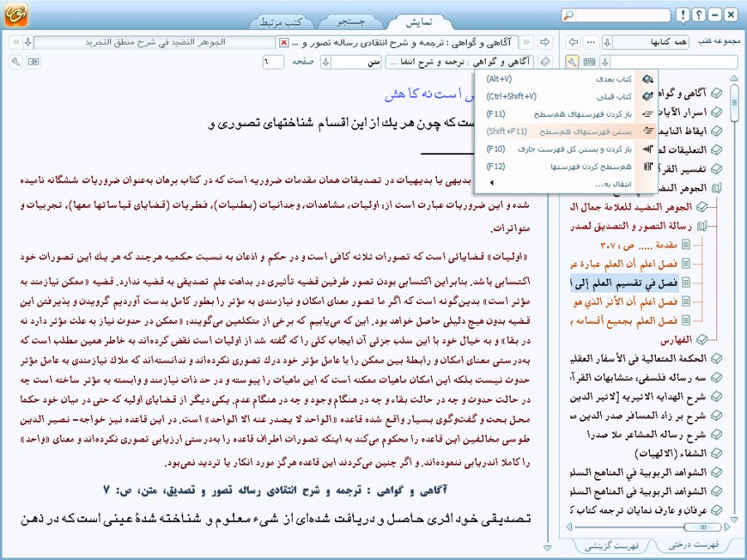Toggle the highlighted wrench tools button in the book panel
This screenshot has width=747, height=560.
[572, 62]
